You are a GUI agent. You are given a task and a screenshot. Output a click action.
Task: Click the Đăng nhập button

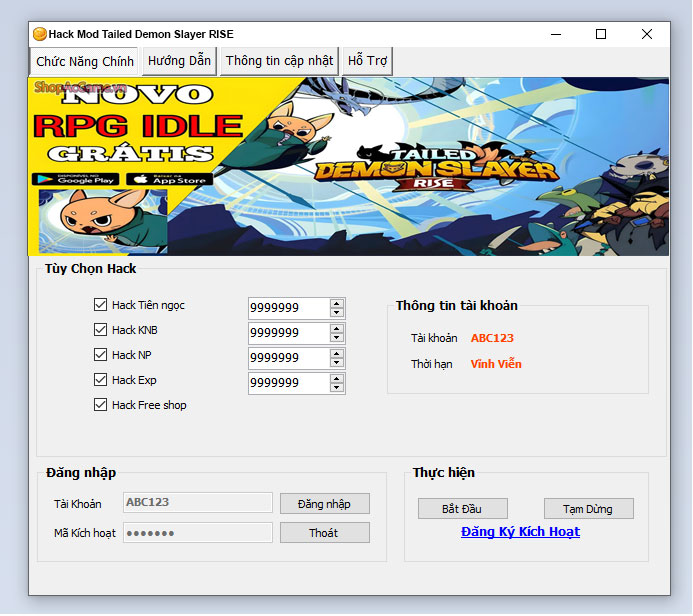pos(325,504)
